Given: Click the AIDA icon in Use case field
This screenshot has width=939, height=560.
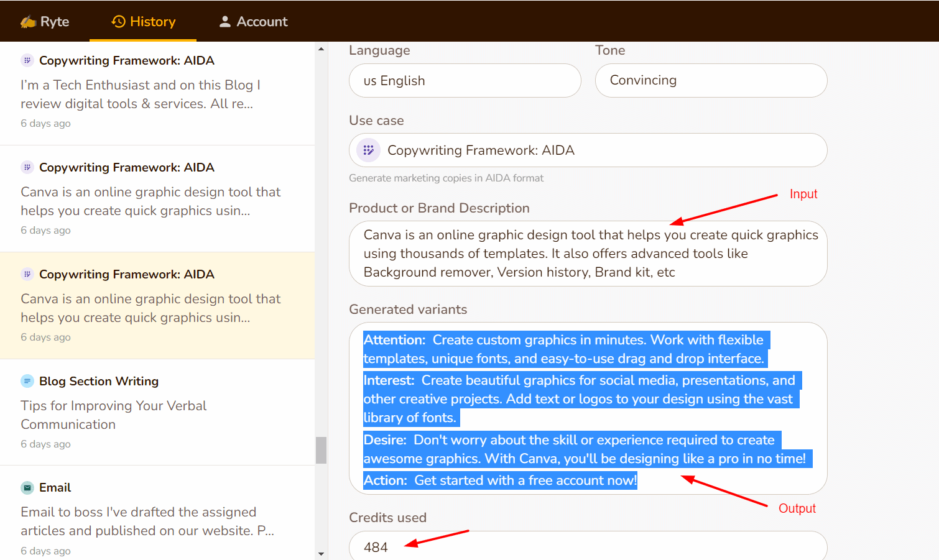Looking at the screenshot, I should click(369, 150).
